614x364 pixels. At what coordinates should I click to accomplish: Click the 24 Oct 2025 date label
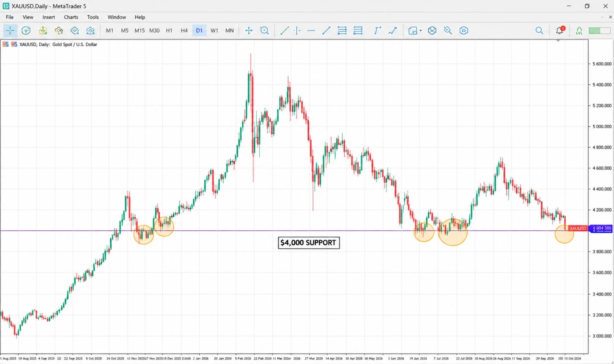click(x=115, y=359)
